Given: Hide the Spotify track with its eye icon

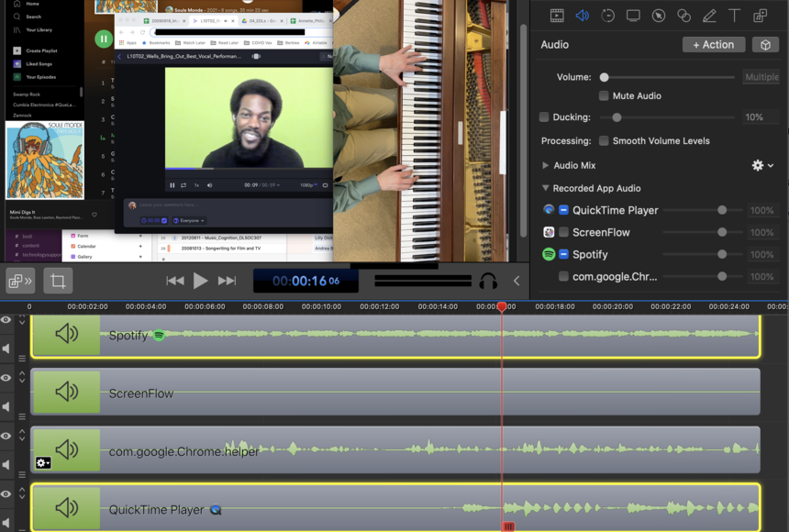Looking at the screenshot, I should coord(6,320).
